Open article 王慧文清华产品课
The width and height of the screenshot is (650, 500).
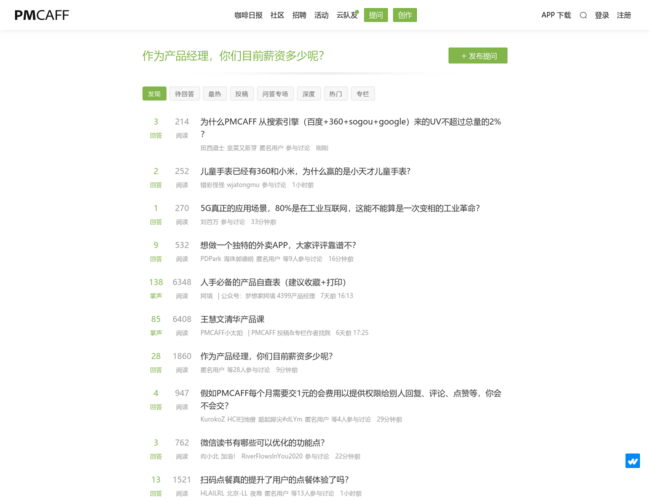(x=232, y=319)
